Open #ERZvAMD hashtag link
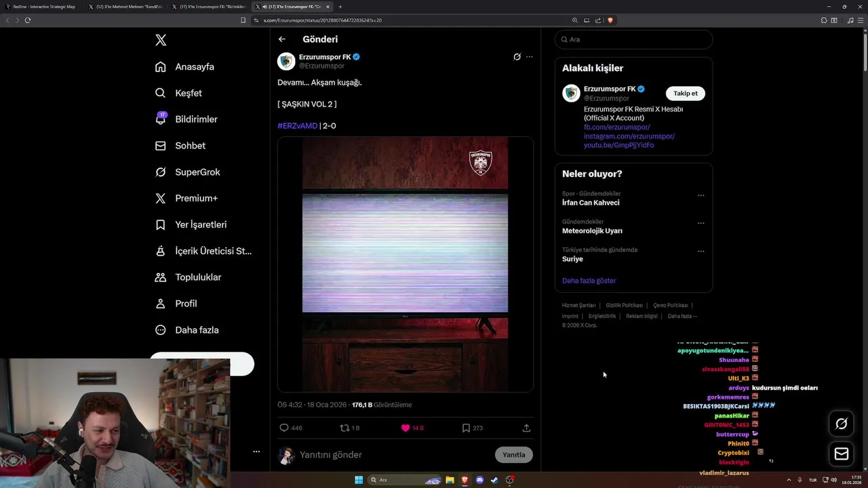The height and width of the screenshot is (488, 868). point(297,125)
